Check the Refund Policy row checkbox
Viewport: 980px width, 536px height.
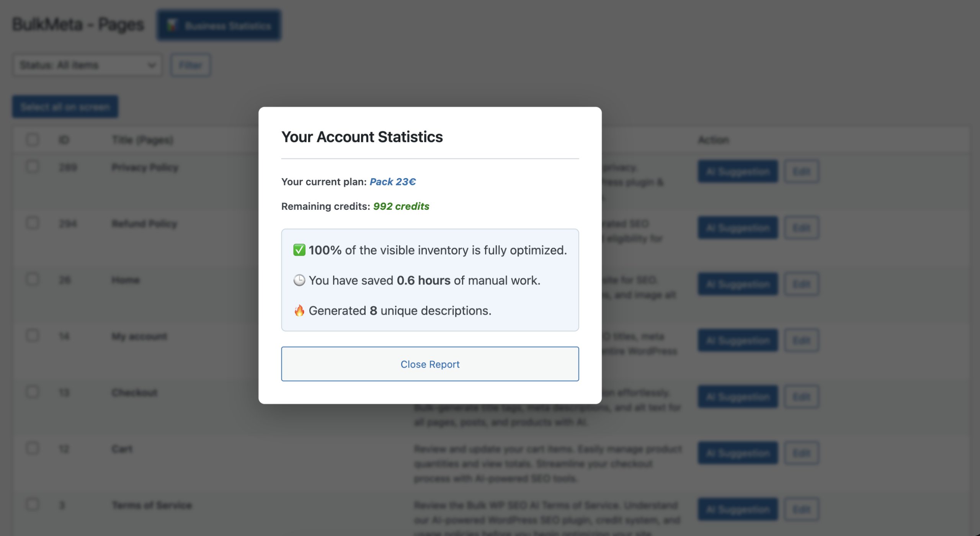coord(33,223)
